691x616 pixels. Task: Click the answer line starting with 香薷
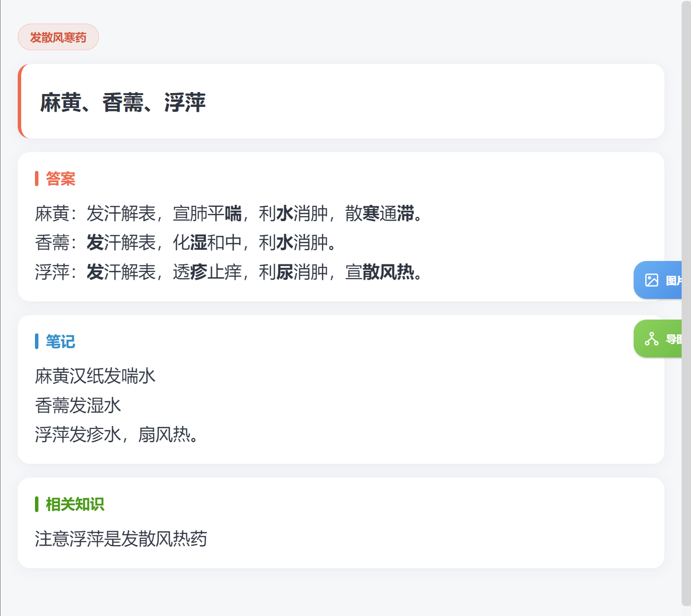(x=186, y=242)
